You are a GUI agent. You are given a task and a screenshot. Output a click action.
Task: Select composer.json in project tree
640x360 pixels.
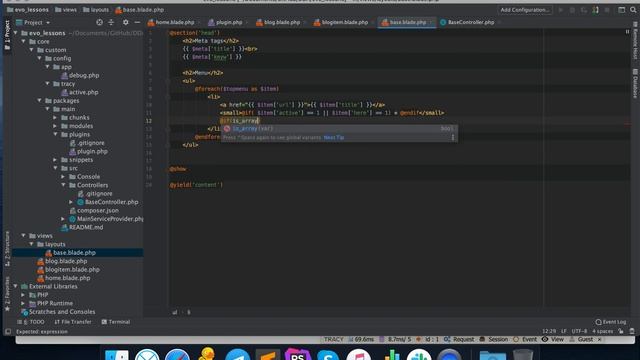coord(94,211)
